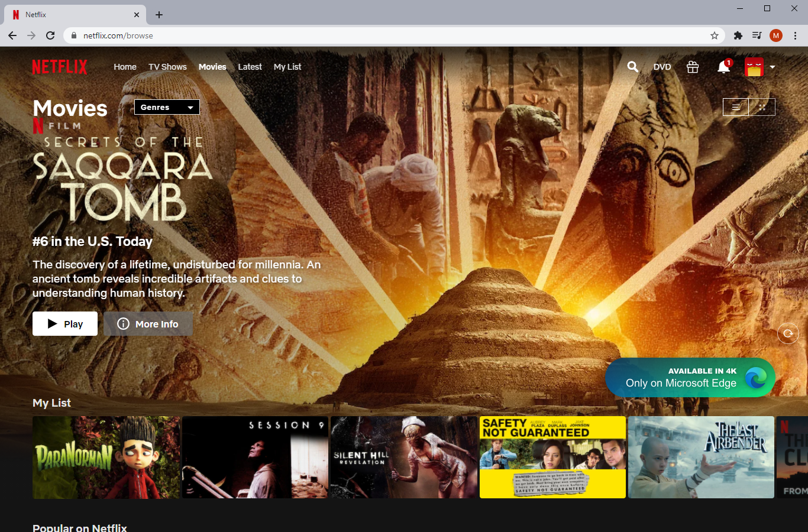The image size is (808, 532).
Task: Open ParaNorman thumbnail
Action: pyautogui.click(x=106, y=457)
